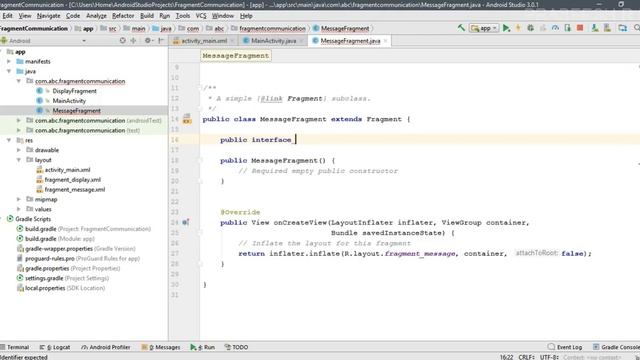Expand the mipmap folder
The height and width of the screenshot is (360, 640).
click(19, 199)
